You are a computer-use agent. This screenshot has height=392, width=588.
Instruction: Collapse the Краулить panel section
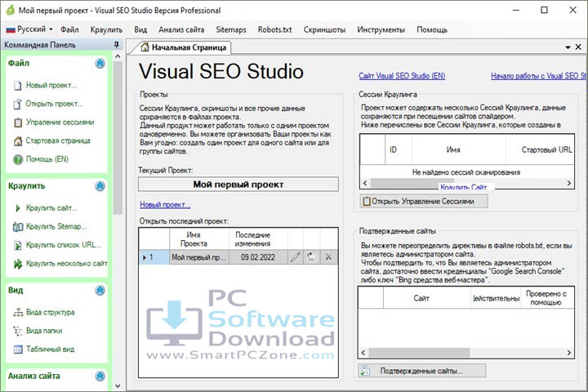click(x=100, y=186)
